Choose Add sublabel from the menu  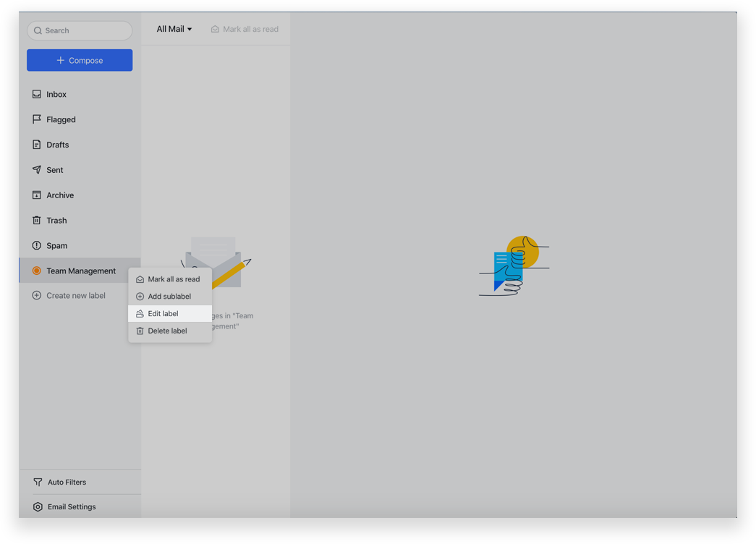(x=168, y=296)
